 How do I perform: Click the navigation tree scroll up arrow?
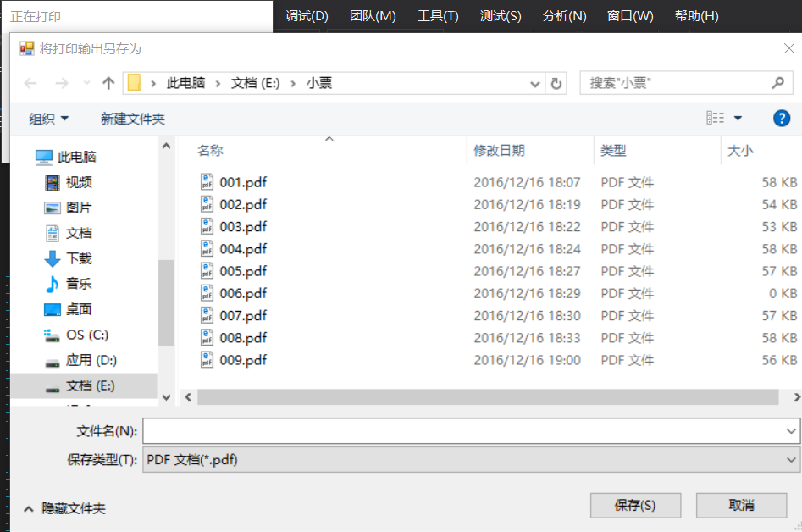(x=166, y=147)
